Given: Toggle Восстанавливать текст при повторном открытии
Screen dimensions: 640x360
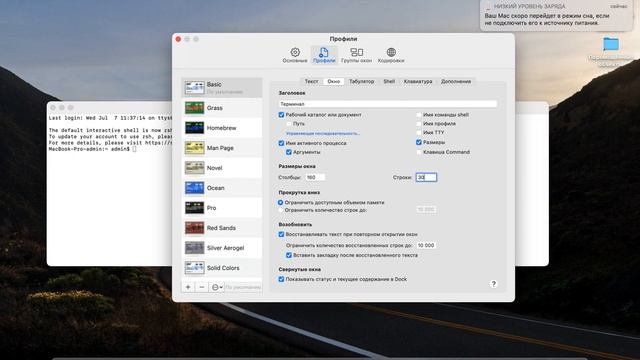Looking at the screenshot, I should pyautogui.click(x=281, y=234).
